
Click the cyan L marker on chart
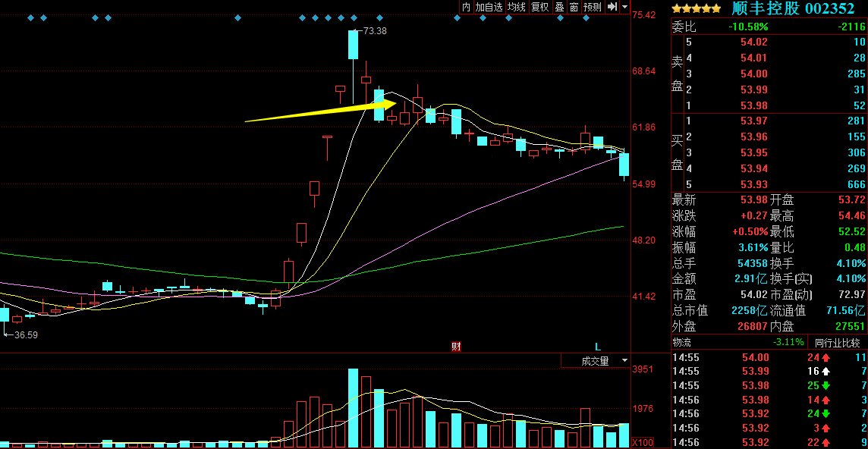coord(597,347)
